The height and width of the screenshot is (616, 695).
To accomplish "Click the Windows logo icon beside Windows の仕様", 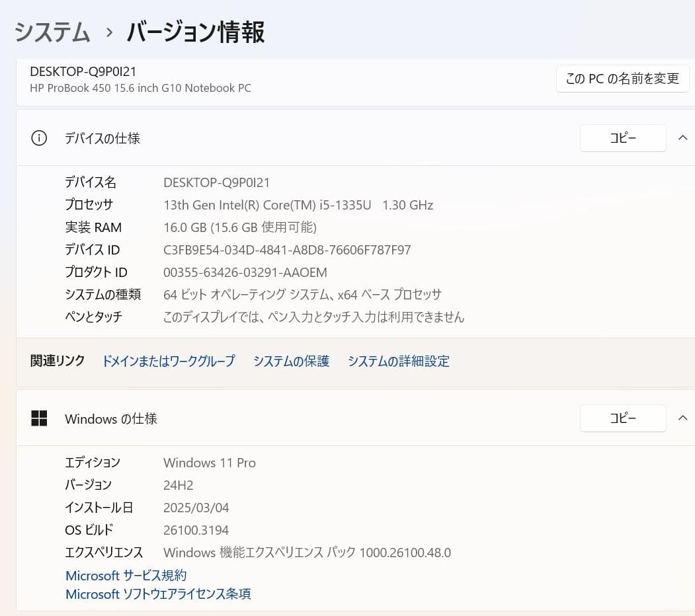I will pyautogui.click(x=39, y=418).
